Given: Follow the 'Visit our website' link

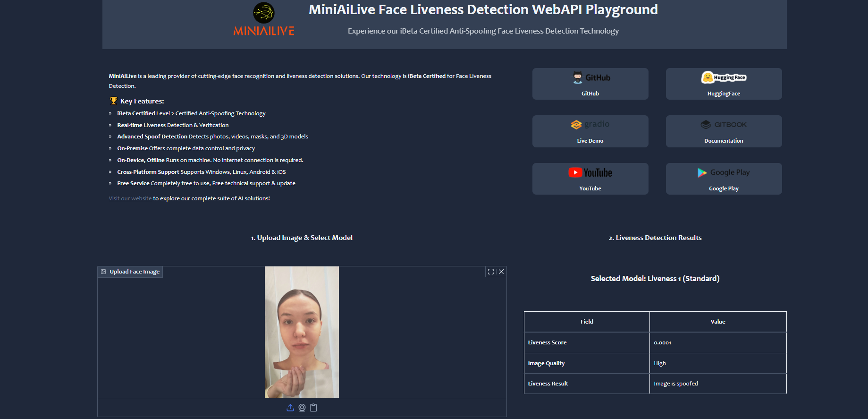Looking at the screenshot, I should point(130,198).
